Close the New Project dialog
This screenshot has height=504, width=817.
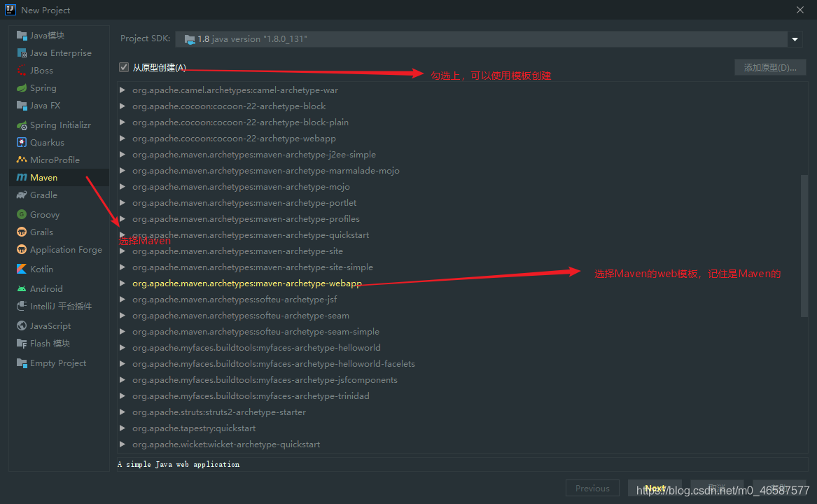(x=800, y=10)
